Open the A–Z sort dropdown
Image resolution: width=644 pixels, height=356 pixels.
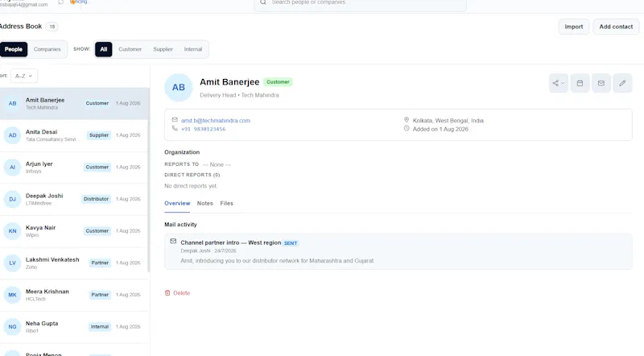[24, 76]
